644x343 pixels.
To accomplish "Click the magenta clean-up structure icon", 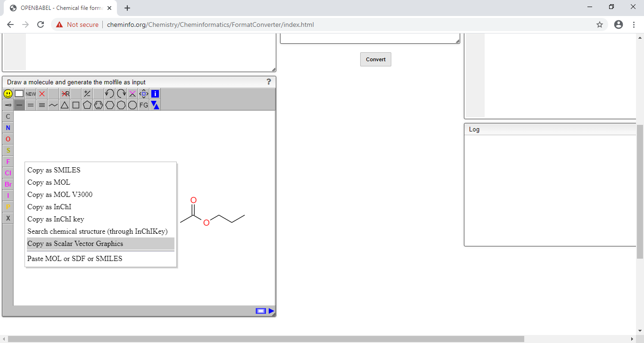I will click(x=132, y=94).
